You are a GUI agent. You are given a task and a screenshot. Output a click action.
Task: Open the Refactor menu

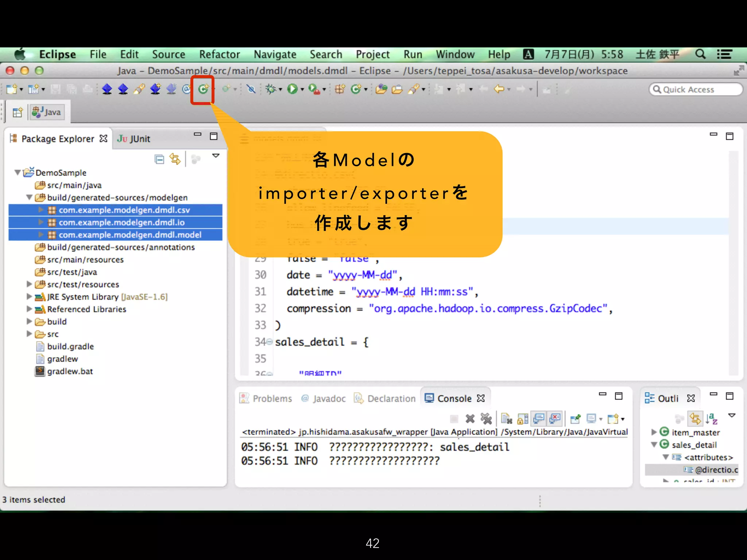click(x=219, y=54)
